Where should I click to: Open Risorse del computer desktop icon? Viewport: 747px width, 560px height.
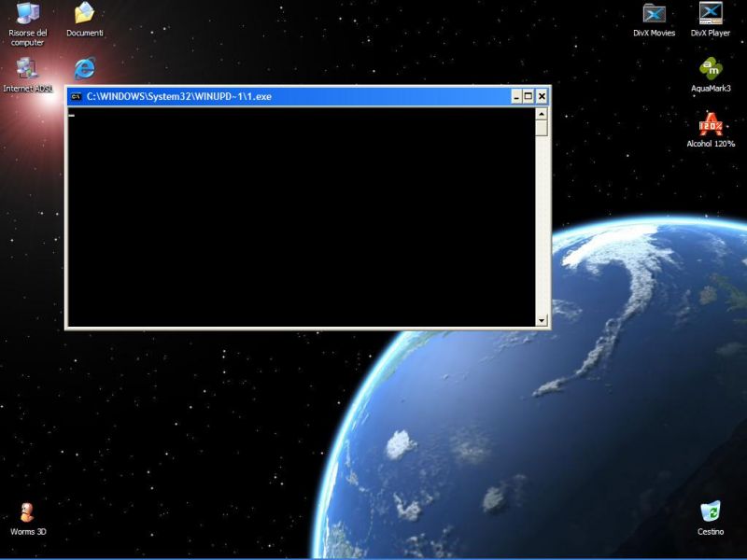click(x=28, y=24)
